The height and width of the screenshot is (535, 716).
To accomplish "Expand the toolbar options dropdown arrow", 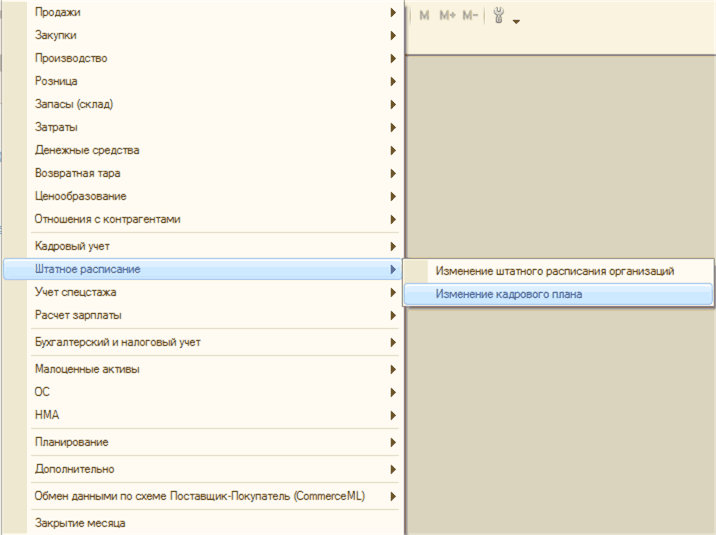I will coord(516,21).
